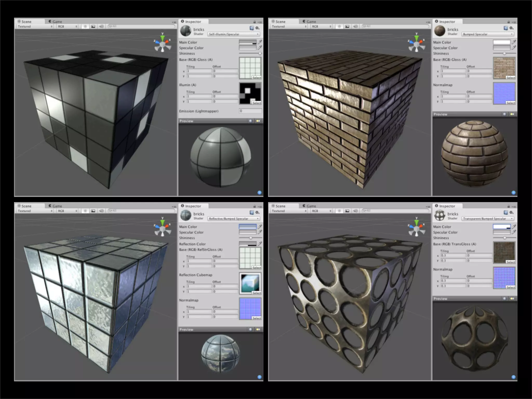
Task: Pick Specular Color with eyedropper in Self-Illumin/Specular inspector
Action: [260, 48]
